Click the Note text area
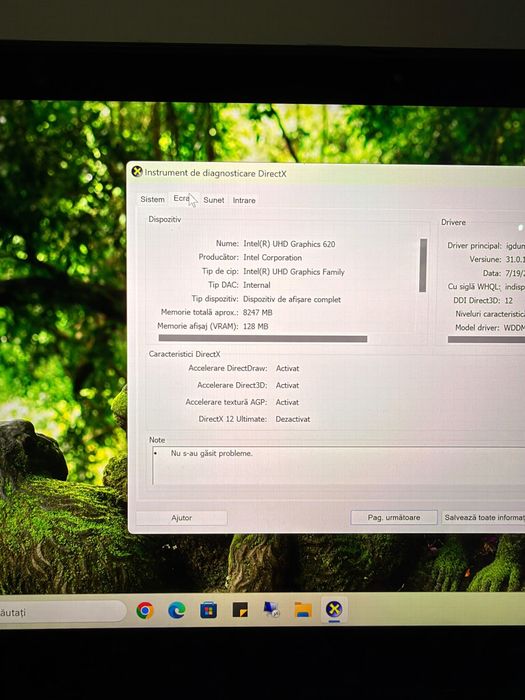Viewport: 525px width, 700px height. [338, 466]
